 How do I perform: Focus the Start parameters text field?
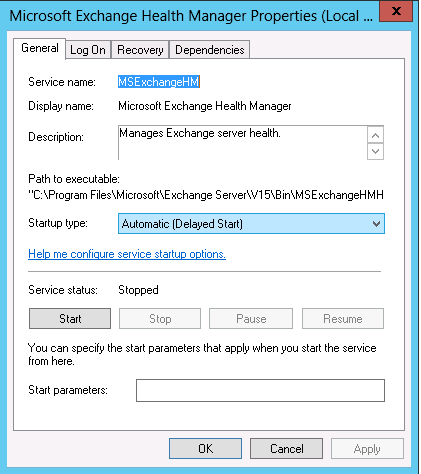pos(260,390)
